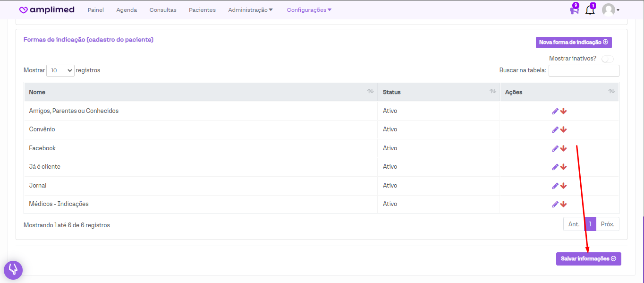Sort the table by Nome column
644x283 pixels.
201,92
